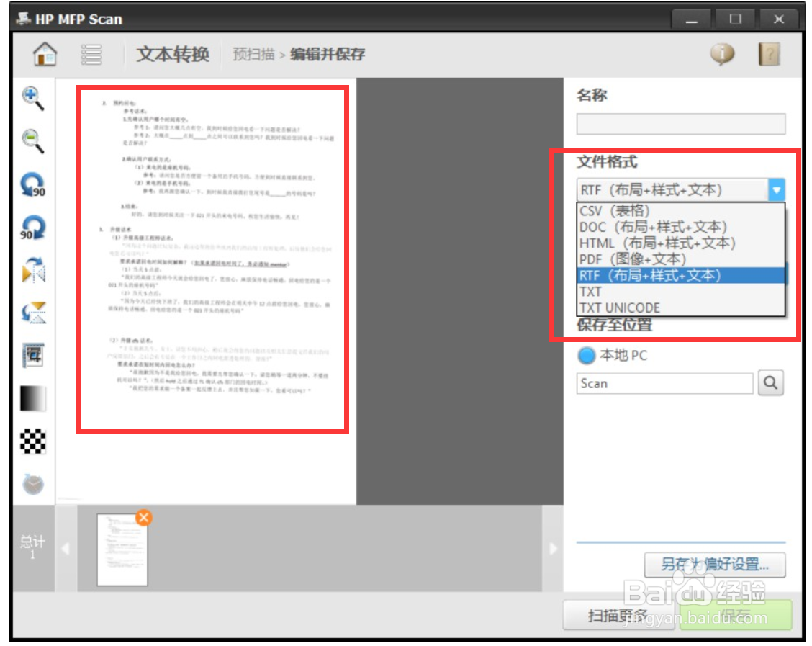Image resolution: width=812 pixels, height=646 pixels.
Task: Open the job list icon beside Home
Action: [90, 55]
